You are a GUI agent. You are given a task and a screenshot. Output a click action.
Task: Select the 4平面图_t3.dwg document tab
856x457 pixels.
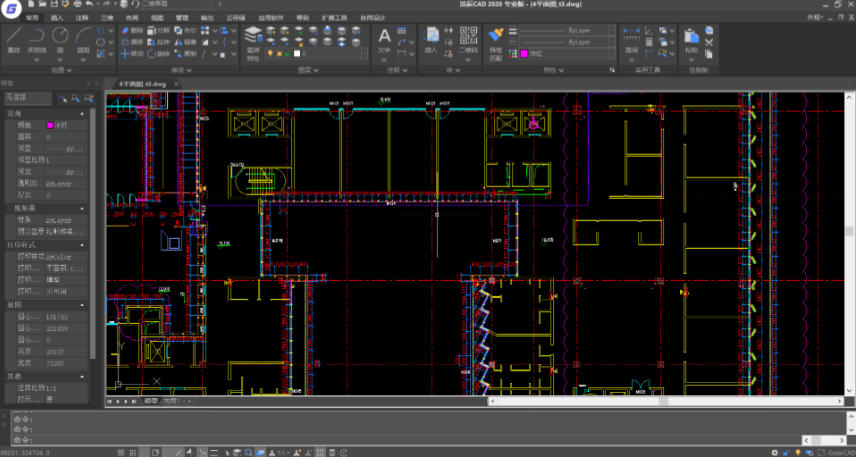tap(142, 85)
